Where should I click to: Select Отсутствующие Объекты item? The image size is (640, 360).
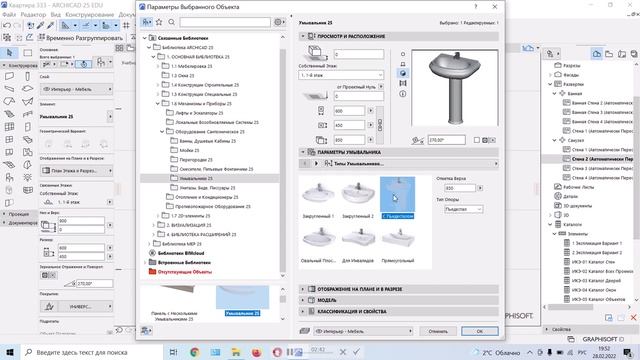tap(180, 272)
